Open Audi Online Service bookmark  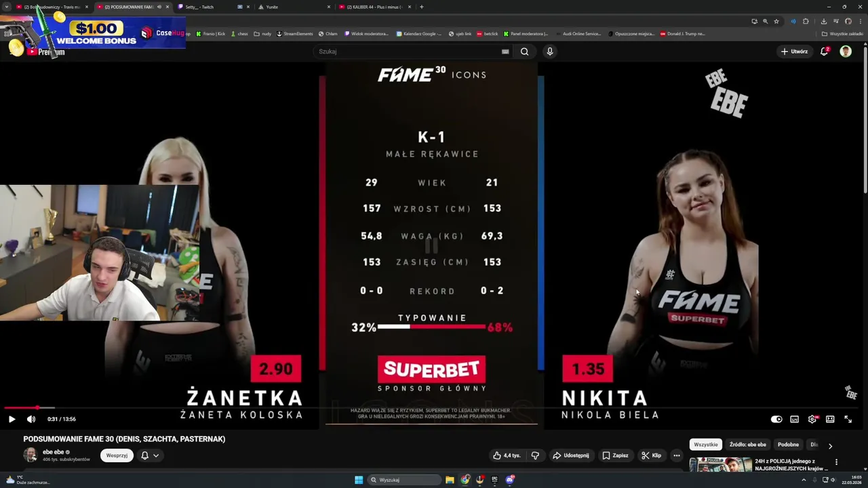578,33
